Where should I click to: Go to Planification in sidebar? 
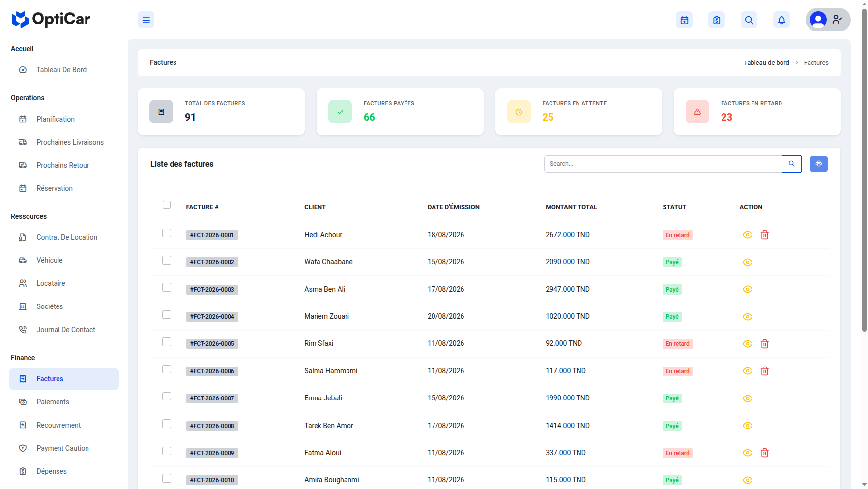[x=64, y=119]
